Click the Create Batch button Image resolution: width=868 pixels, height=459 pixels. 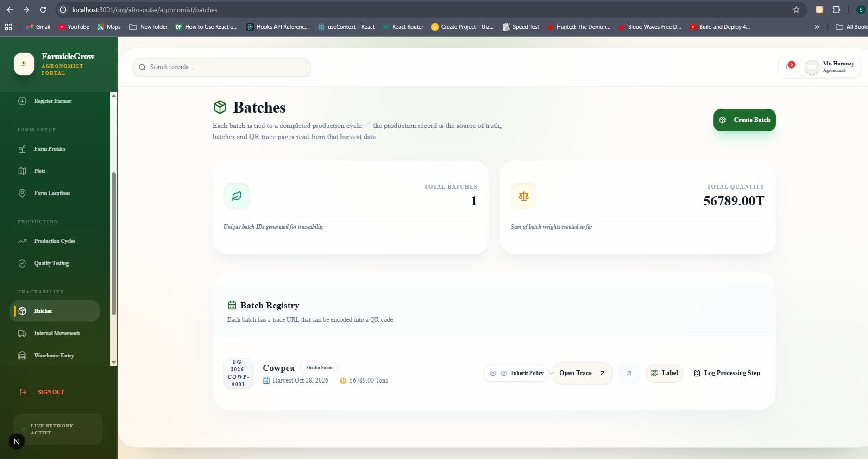pos(744,120)
